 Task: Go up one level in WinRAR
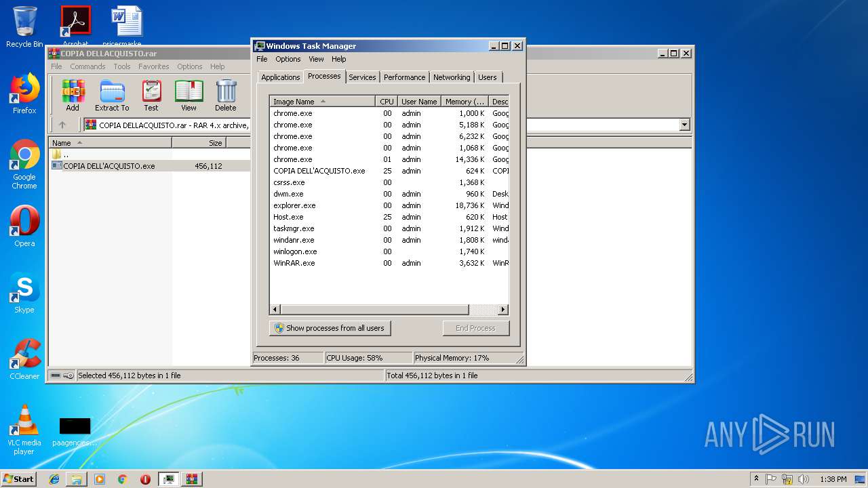coord(62,125)
